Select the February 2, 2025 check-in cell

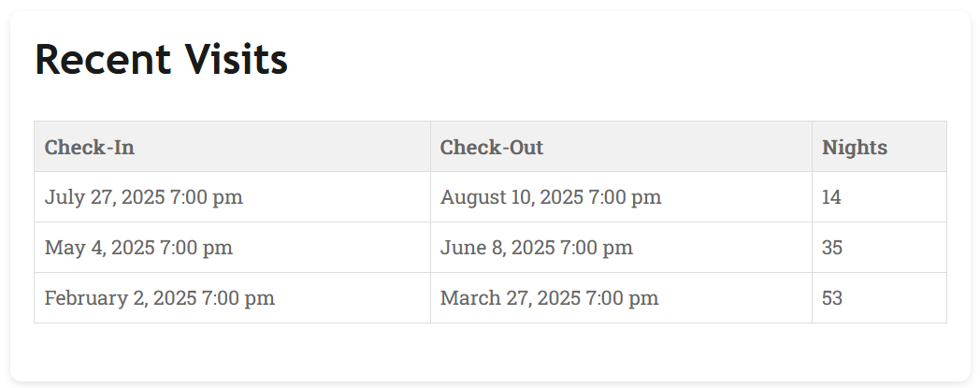(x=160, y=298)
